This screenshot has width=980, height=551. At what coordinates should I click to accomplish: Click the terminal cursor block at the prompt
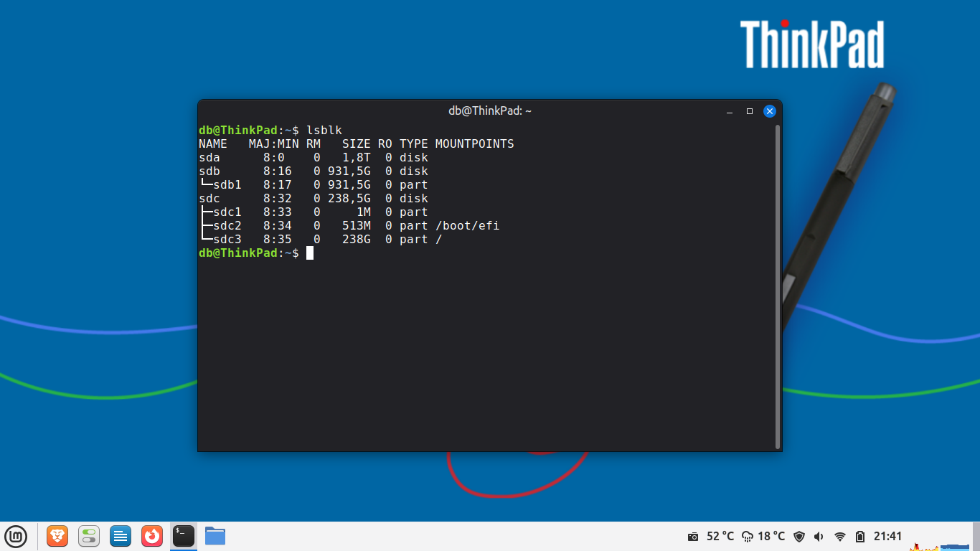tap(310, 253)
